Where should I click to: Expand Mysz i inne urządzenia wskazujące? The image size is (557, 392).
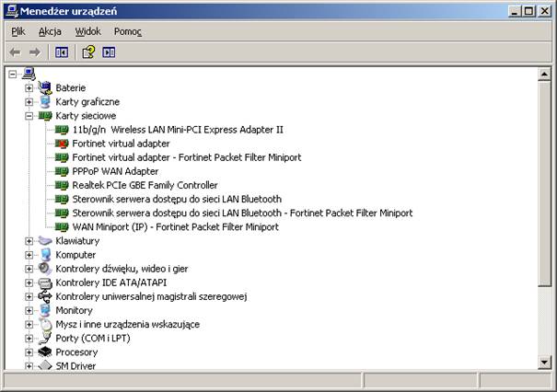pyautogui.click(x=29, y=325)
